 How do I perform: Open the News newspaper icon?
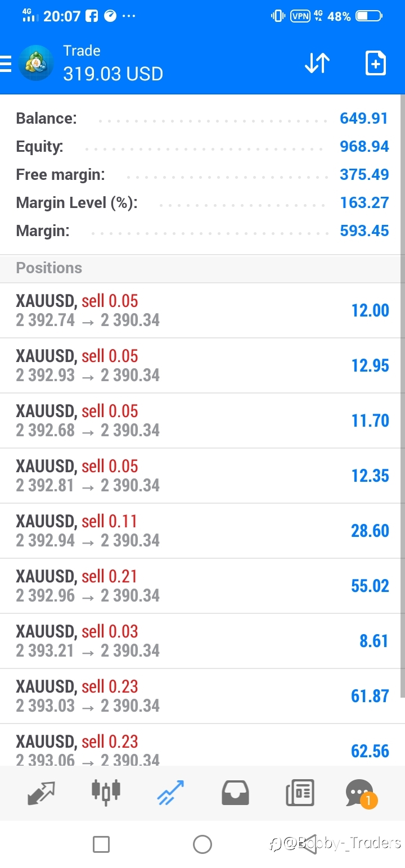[x=300, y=793]
